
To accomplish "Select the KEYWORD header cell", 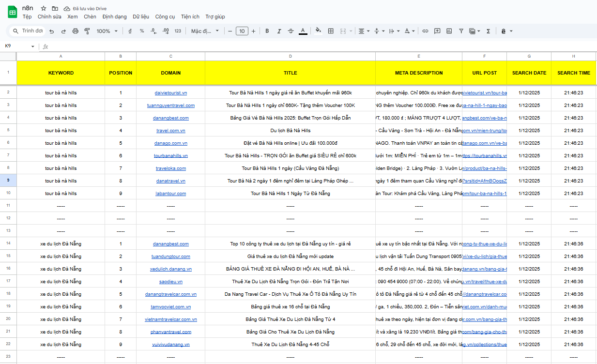I will (61, 73).
